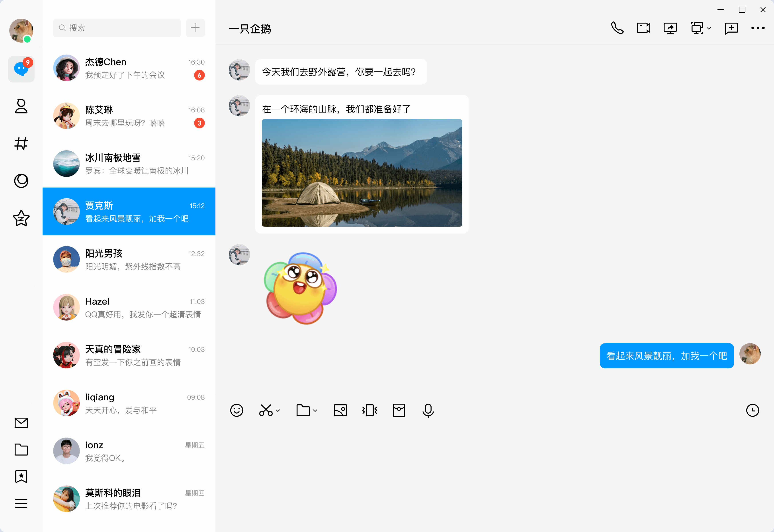Send a window shake nudge

[x=369, y=410]
